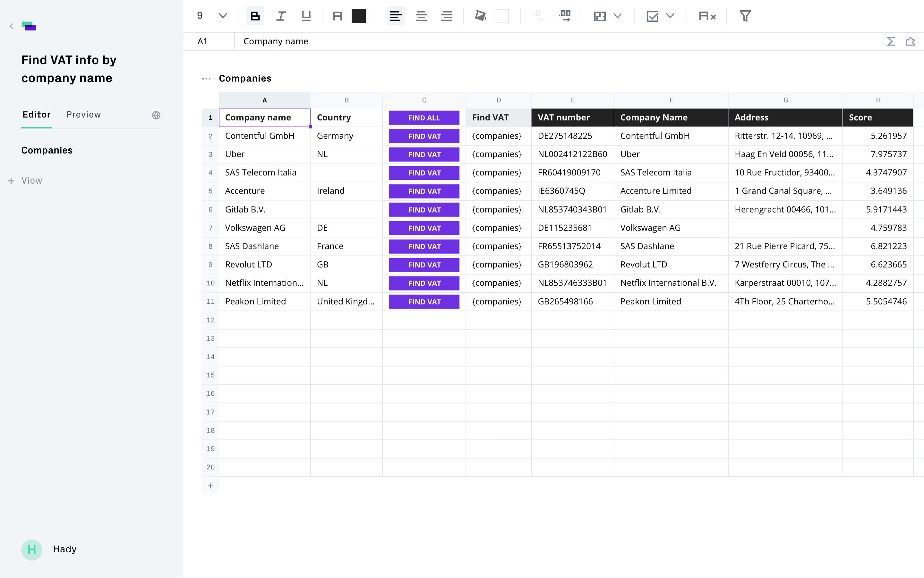Click the font size value 9
924x578 pixels.
point(200,16)
